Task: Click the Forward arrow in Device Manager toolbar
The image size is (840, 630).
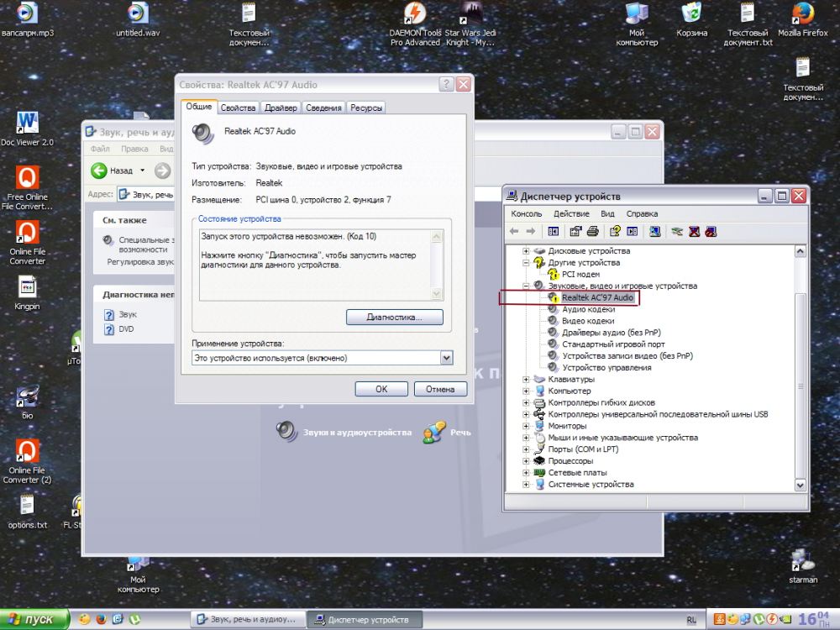Action: [530, 231]
